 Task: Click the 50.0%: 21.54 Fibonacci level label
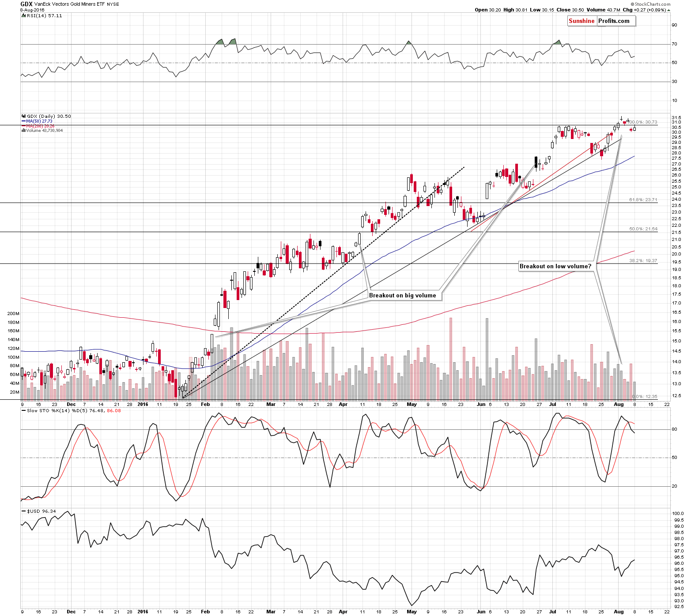click(x=643, y=229)
